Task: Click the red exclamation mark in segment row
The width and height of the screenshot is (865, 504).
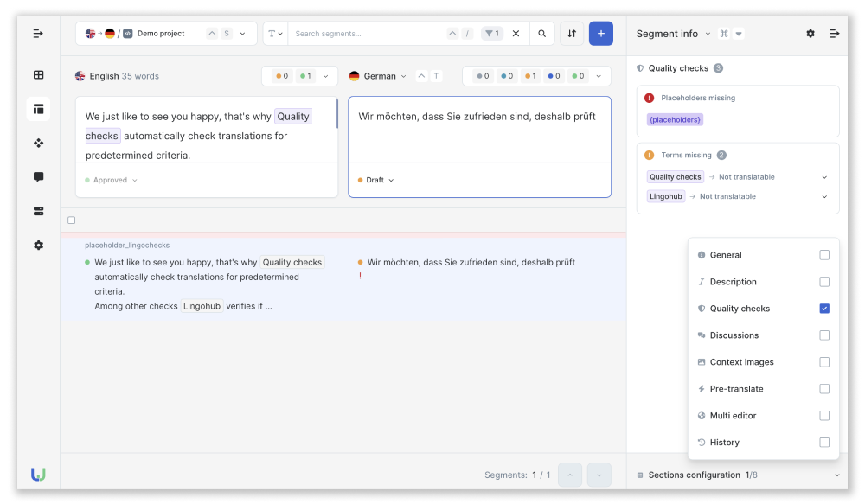Action: point(360,277)
